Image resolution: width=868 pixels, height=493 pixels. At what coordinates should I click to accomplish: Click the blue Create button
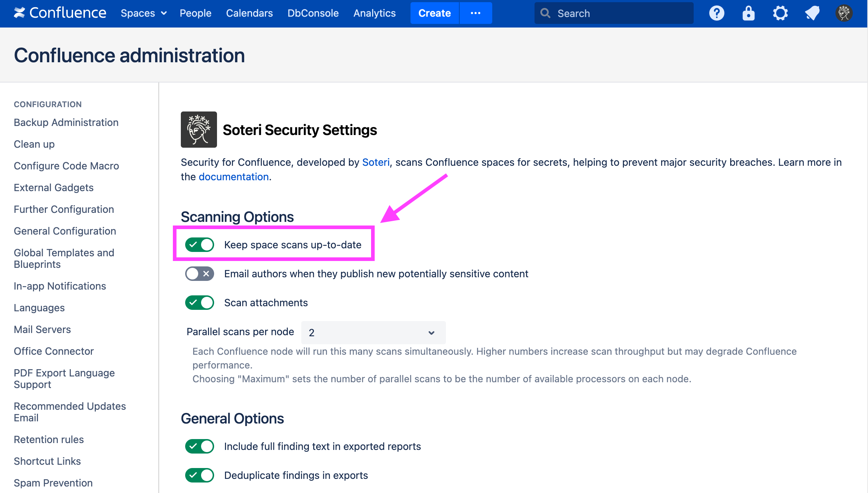[x=434, y=13]
